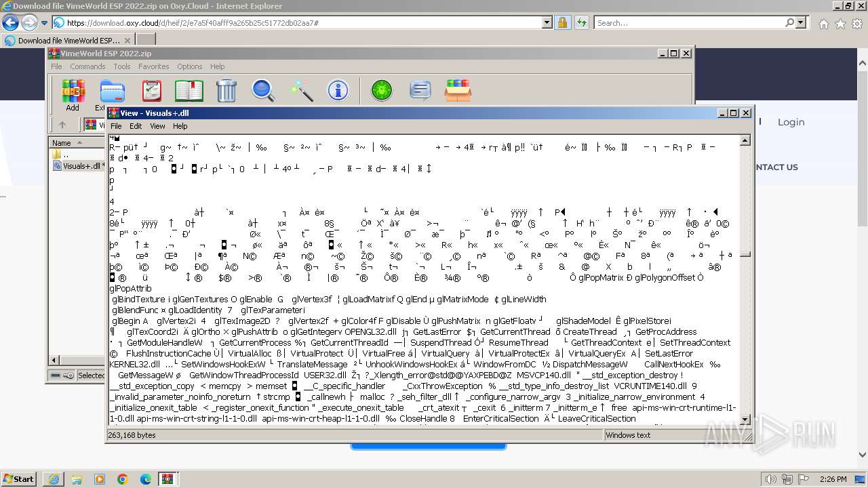Click the security lock icon in IE
The height and width of the screenshot is (488, 868).
(x=562, y=23)
